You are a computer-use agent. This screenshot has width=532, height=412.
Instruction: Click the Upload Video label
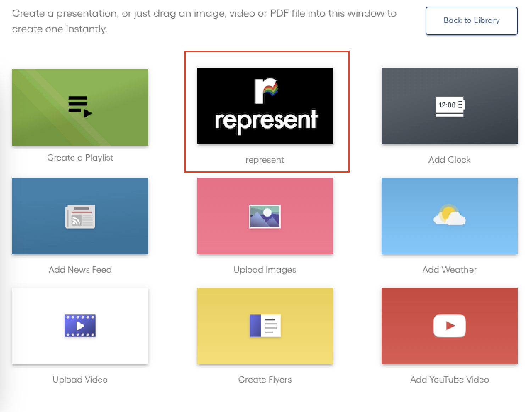[80, 380]
